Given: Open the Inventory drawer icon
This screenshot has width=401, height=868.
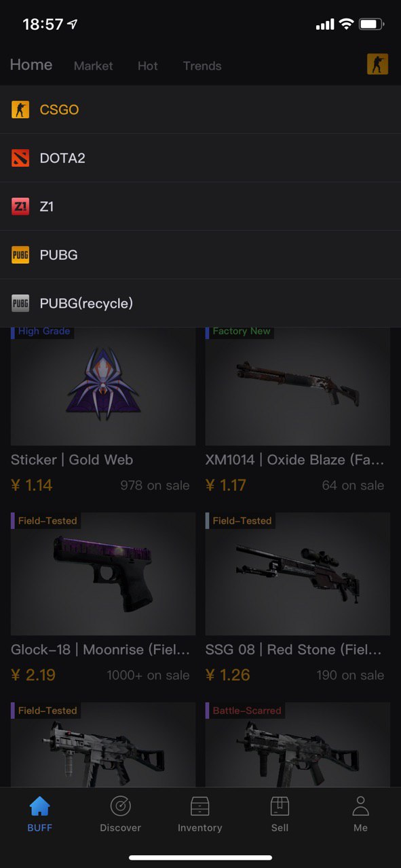Looking at the screenshot, I should 199,806.
